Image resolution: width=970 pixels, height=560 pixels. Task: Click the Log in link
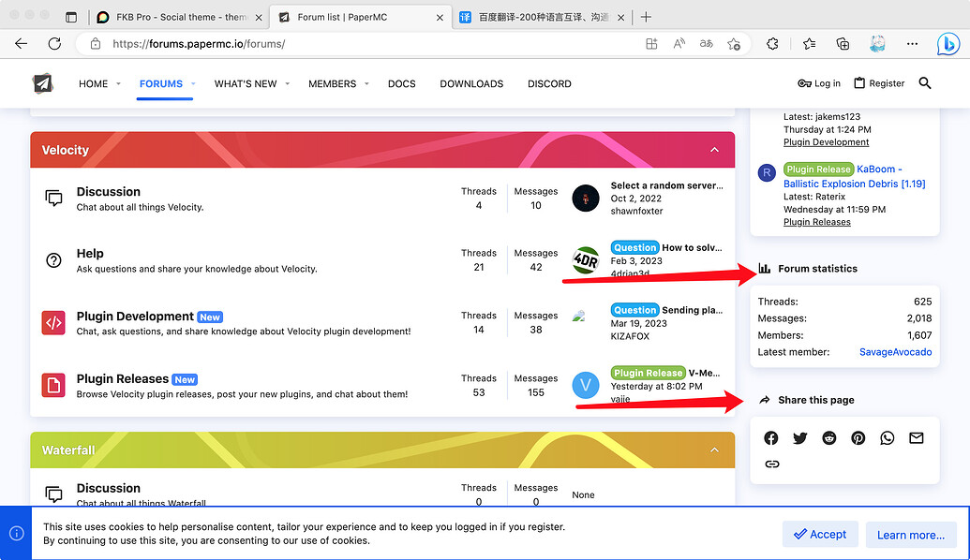coord(819,83)
